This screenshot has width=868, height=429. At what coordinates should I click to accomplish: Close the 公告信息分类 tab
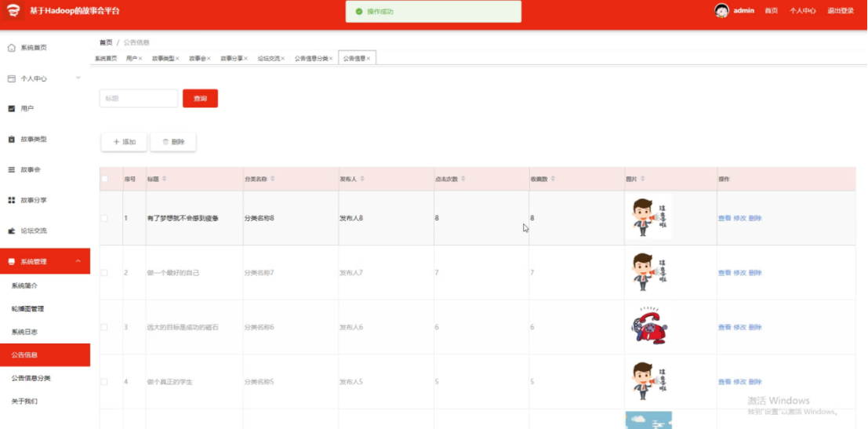pos(331,58)
